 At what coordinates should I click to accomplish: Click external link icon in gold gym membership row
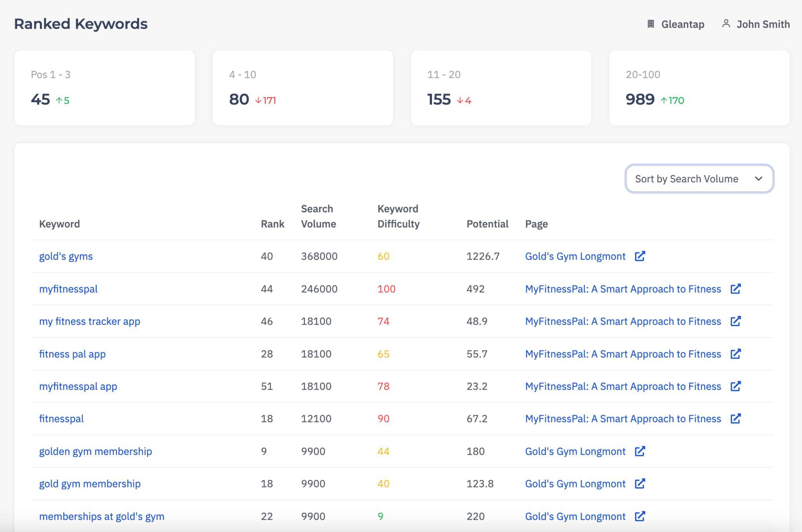pos(639,483)
